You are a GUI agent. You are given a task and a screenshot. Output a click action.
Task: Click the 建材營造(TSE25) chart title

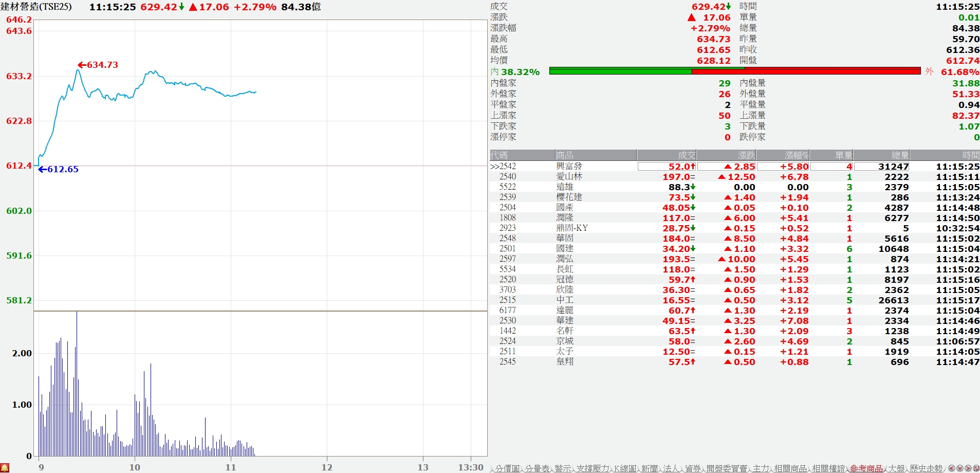(36, 7)
